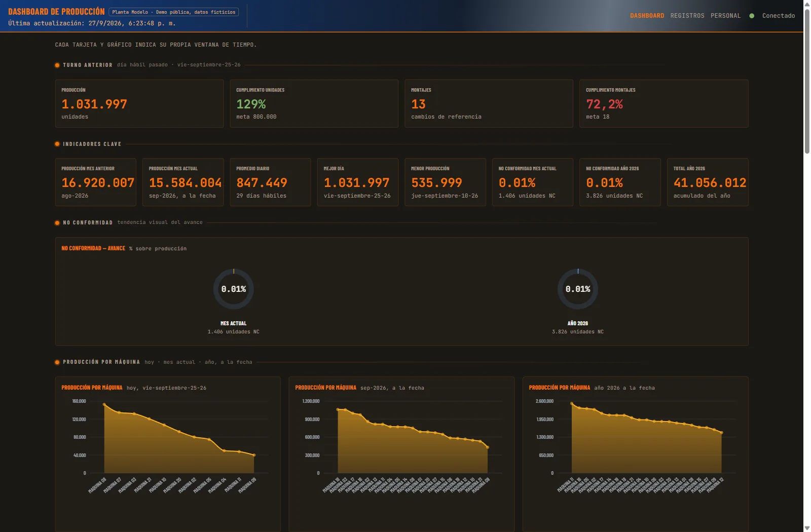Open the PERSONAL tab

coord(725,16)
